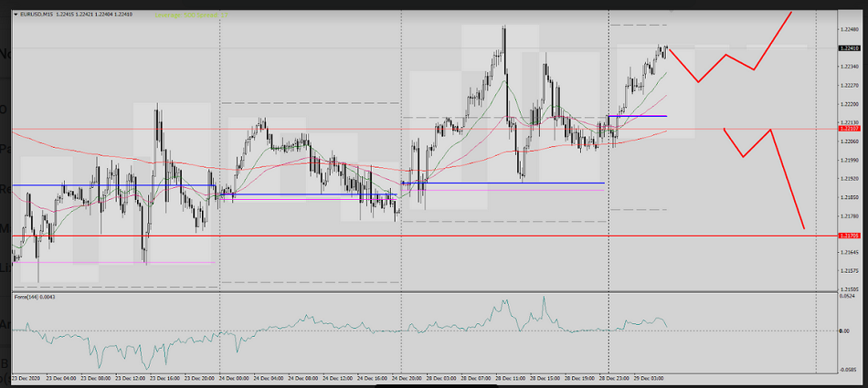Click the 1.22480 value on price scale

pyautogui.click(x=850, y=29)
